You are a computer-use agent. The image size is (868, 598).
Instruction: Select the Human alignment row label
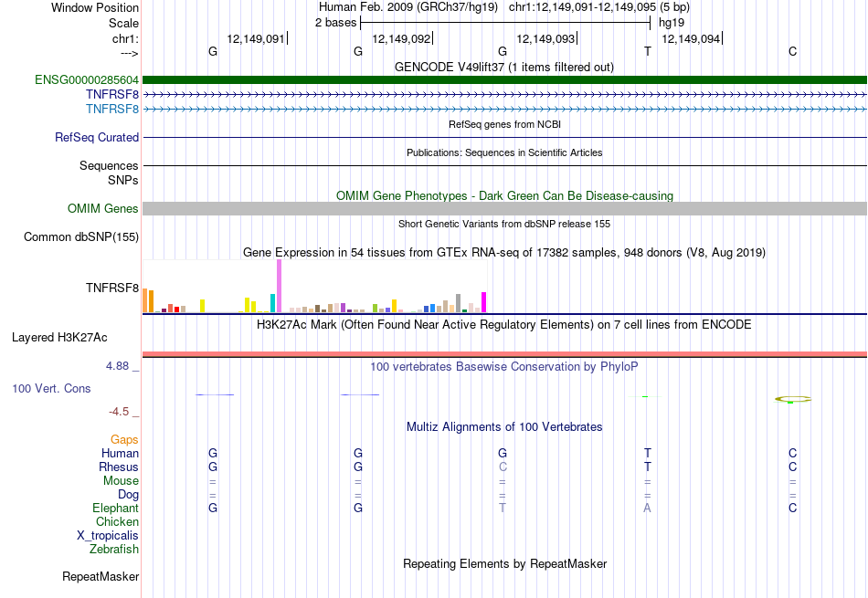coord(120,453)
